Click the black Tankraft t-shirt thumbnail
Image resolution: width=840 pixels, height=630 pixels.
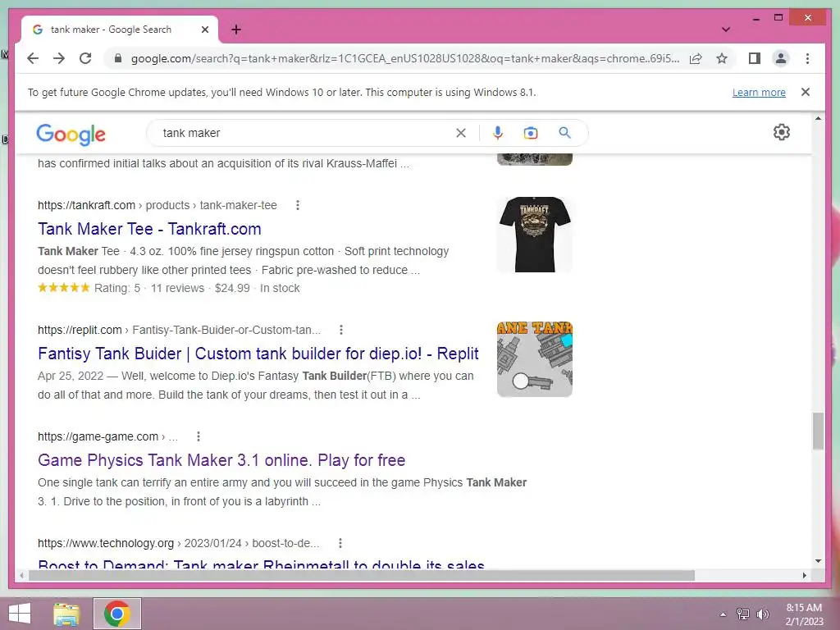click(535, 234)
